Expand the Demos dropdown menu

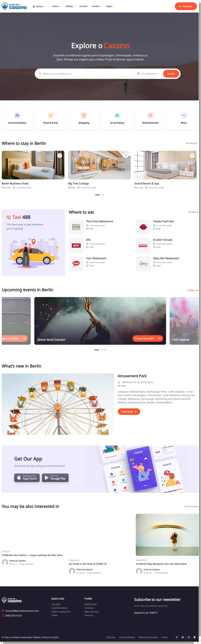point(39,6)
